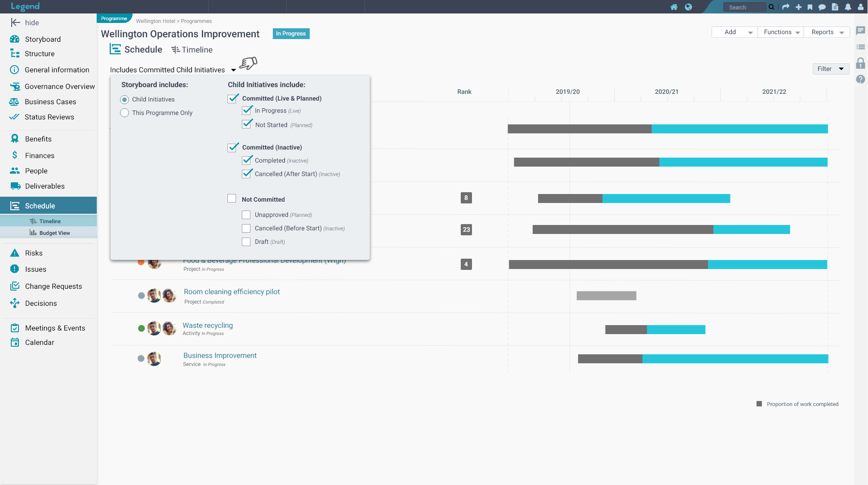868x485 pixels.
Task: Click the Room cleaning pilot grey bar
Action: (x=606, y=295)
